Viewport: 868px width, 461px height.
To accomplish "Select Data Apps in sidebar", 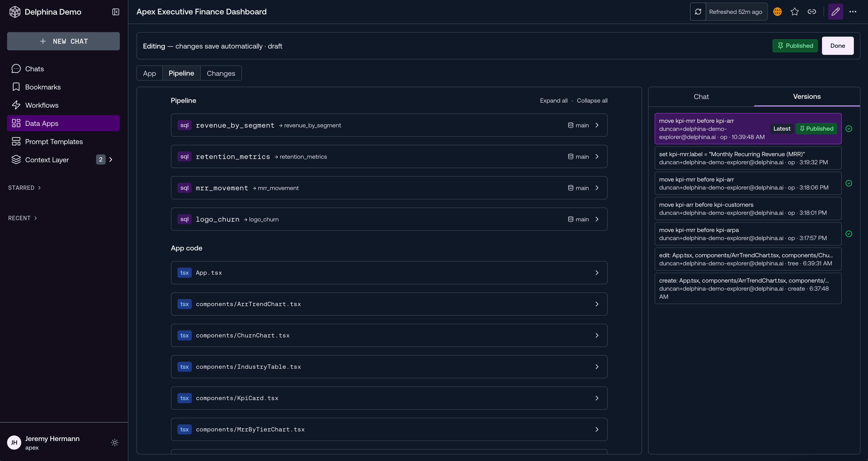I will click(x=63, y=123).
